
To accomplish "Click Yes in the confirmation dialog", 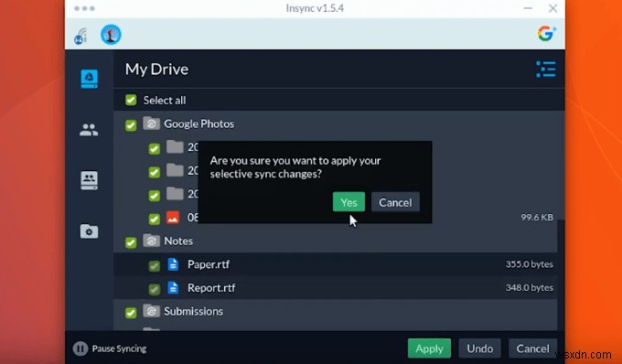I will coord(349,202).
